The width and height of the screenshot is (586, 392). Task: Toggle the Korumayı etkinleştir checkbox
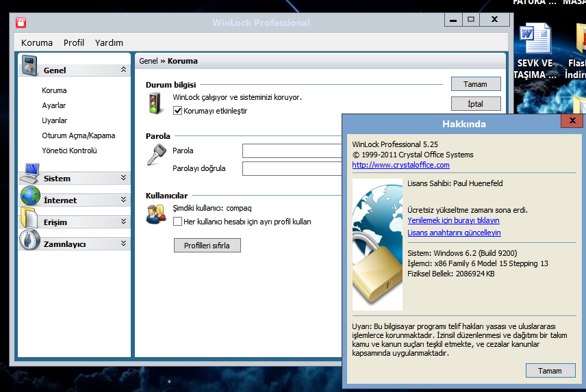coord(177,111)
